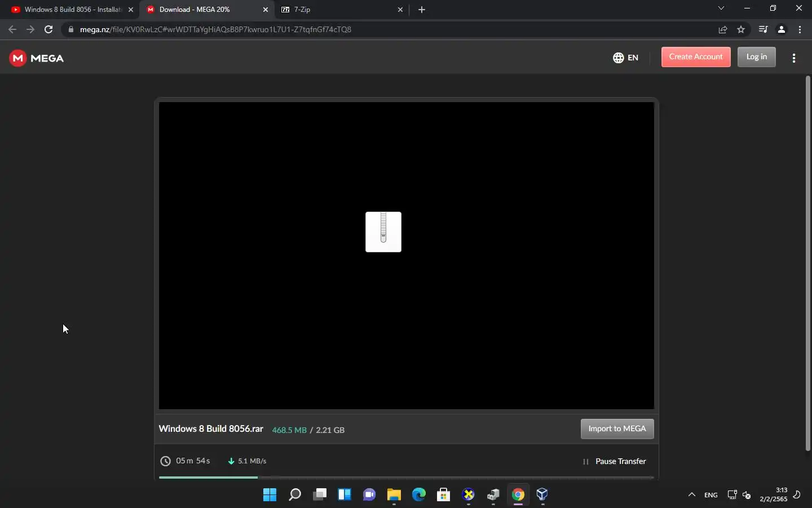Click the site lock icon
812x508 pixels.
[x=70, y=29]
